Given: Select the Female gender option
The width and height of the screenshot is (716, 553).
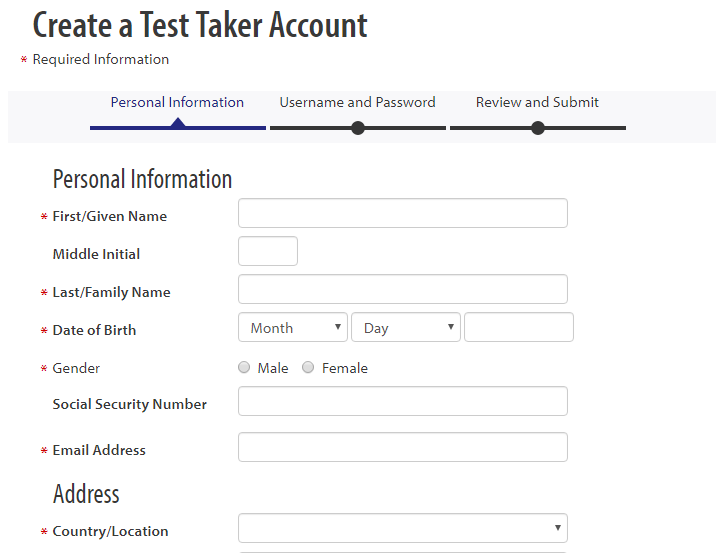Looking at the screenshot, I should pos(308,367).
